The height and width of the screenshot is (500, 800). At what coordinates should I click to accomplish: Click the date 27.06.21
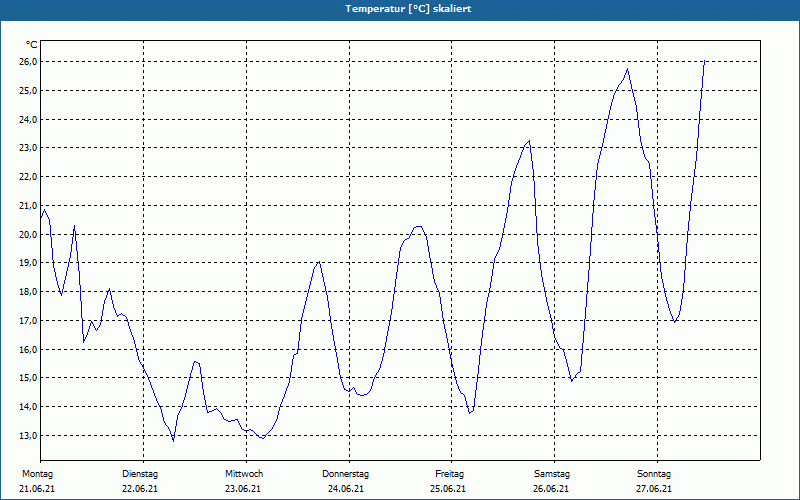click(x=654, y=489)
